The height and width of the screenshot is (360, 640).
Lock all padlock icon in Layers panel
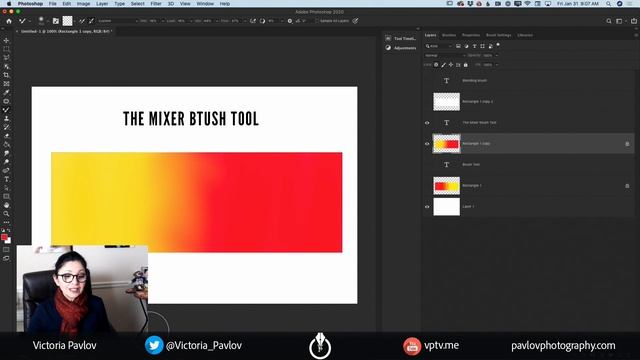[x=465, y=64]
